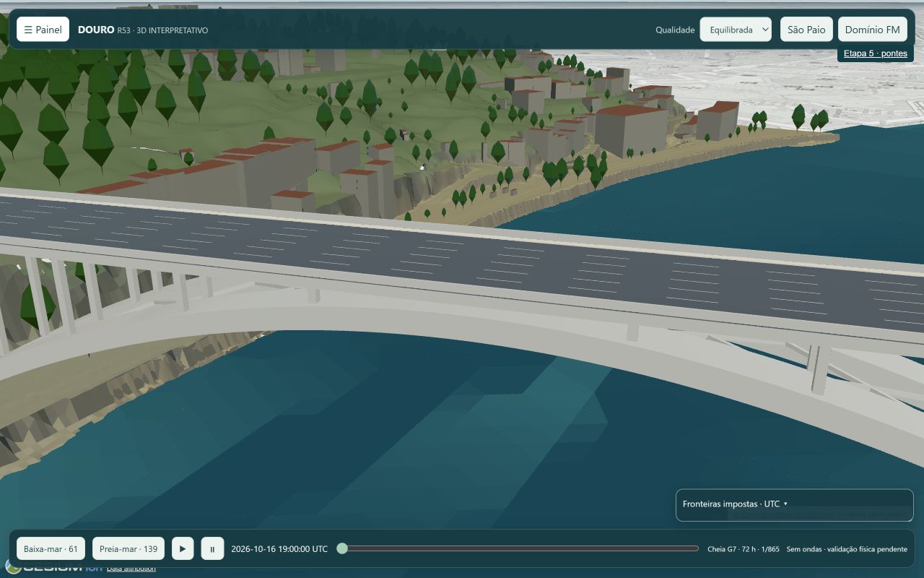The width and height of the screenshot is (924, 578).
Task: Jump to Baixa-mar · 61 timestep
Action: (51, 549)
